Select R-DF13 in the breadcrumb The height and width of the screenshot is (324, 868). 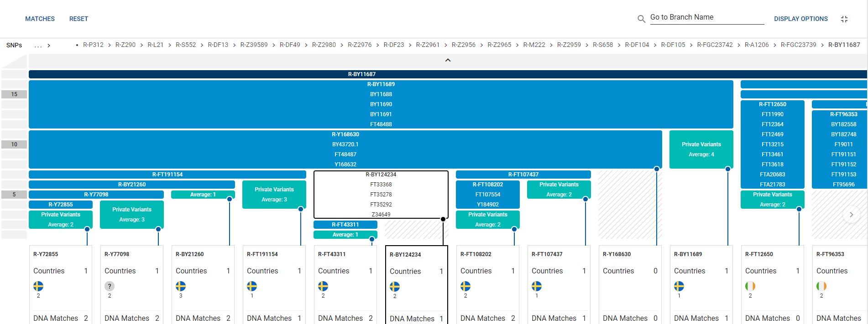[x=218, y=45]
